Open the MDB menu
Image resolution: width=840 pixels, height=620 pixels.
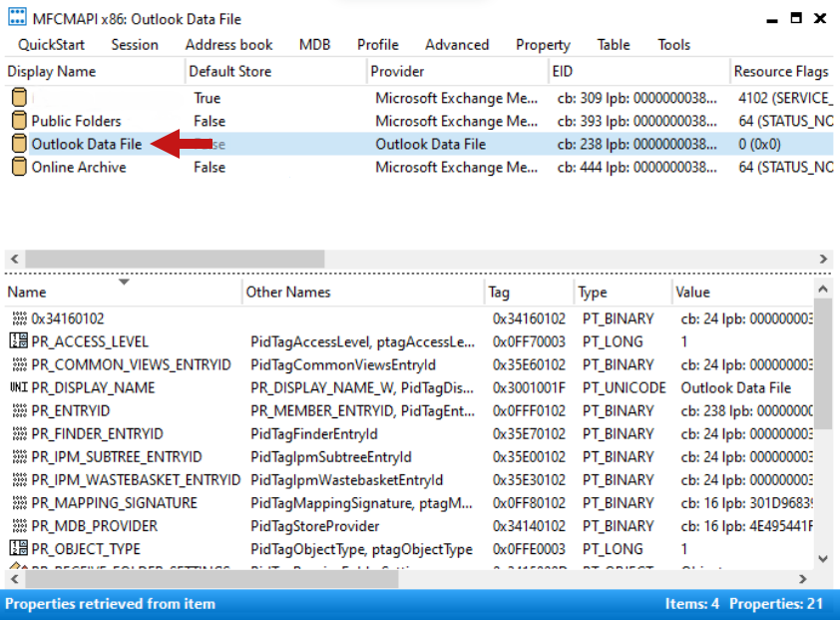[314, 45]
